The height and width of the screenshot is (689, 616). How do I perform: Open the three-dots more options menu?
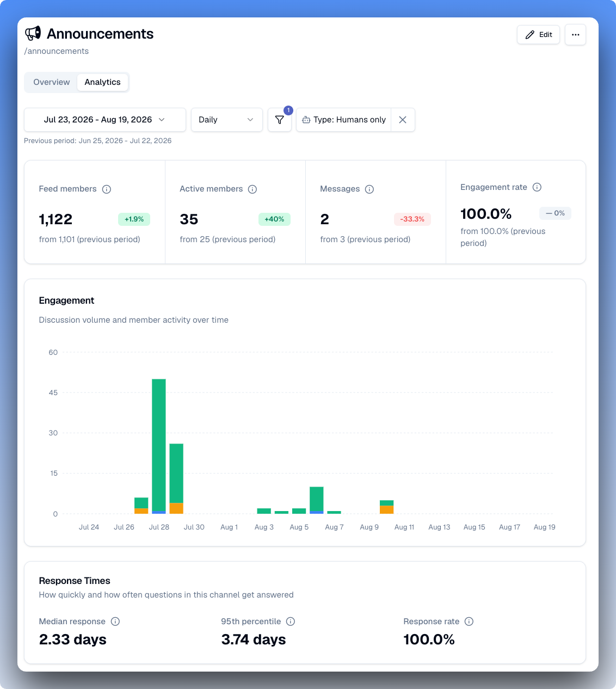[575, 34]
